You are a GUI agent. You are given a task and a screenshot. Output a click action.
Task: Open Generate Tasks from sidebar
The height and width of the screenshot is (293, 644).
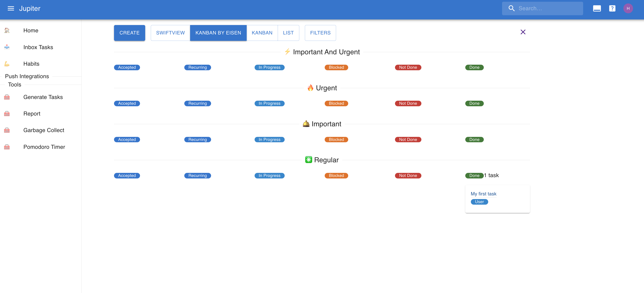(x=43, y=97)
